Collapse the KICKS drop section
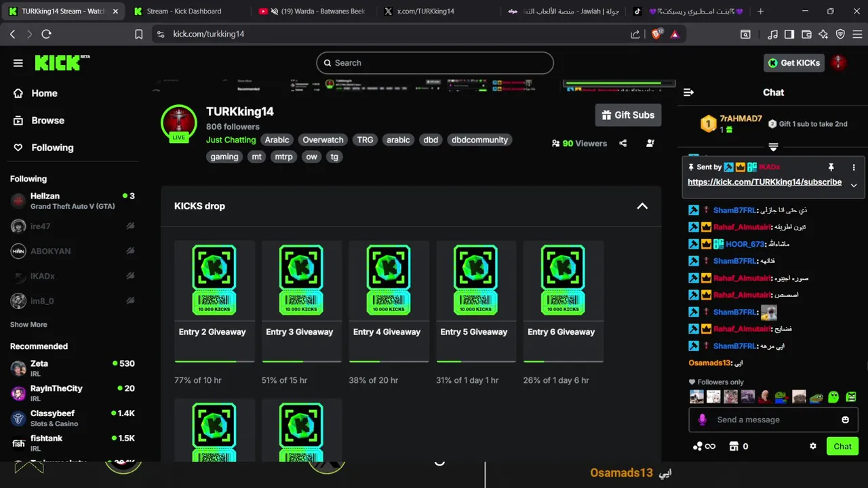Image resolution: width=868 pixels, height=488 pixels. [642, 206]
